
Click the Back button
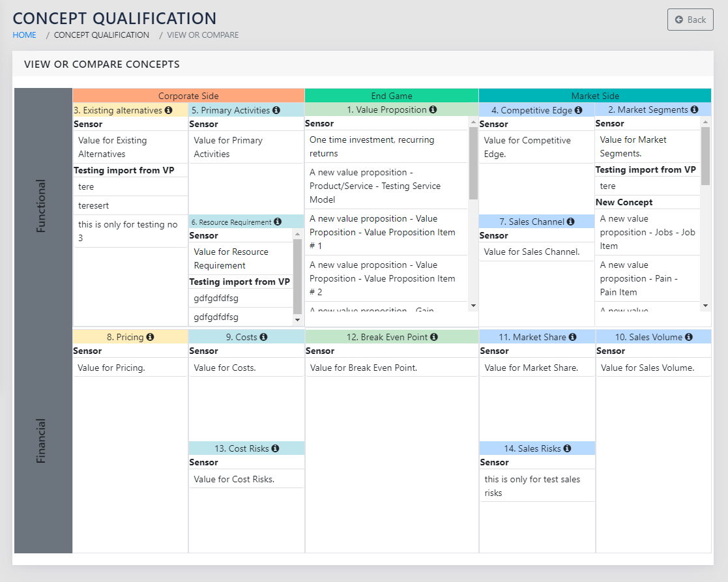(690, 20)
